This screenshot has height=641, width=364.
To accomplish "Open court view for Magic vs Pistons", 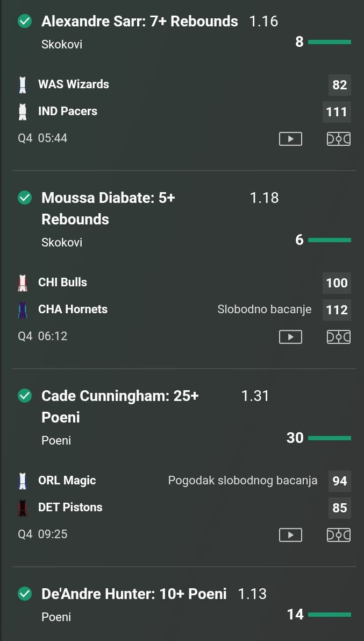I will 339,535.
